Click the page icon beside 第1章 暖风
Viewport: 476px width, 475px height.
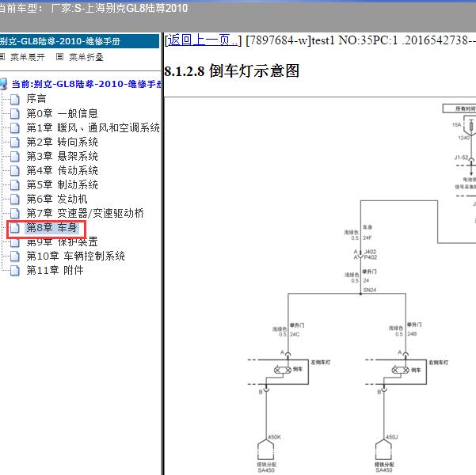[x=14, y=127]
